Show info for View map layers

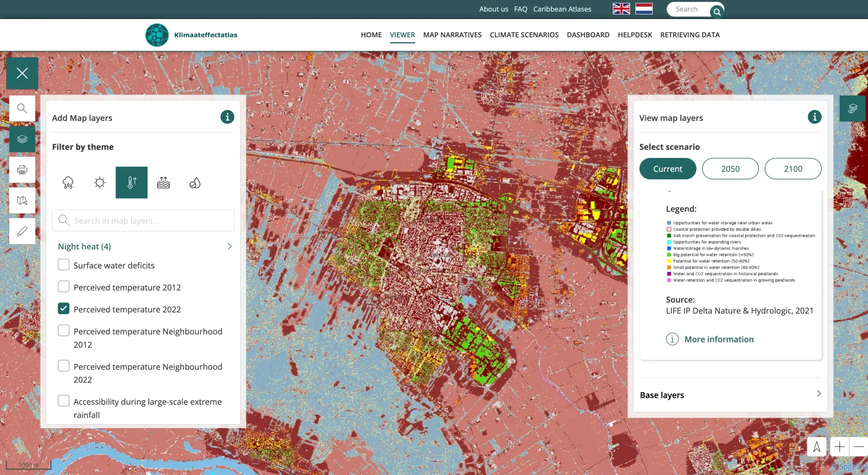(x=815, y=117)
